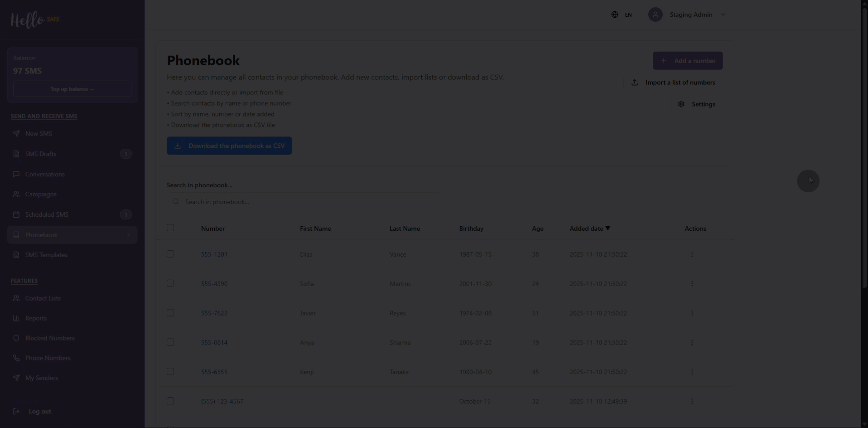Click Add a number button
The height and width of the screenshot is (428, 868).
pos(688,61)
